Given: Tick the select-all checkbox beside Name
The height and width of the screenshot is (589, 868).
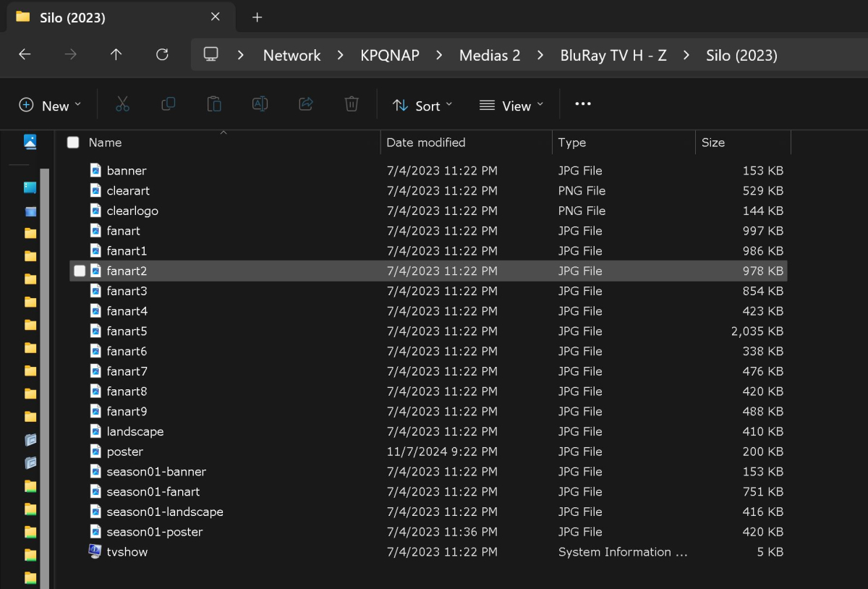Looking at the screenshot, I should click(73, 143).
